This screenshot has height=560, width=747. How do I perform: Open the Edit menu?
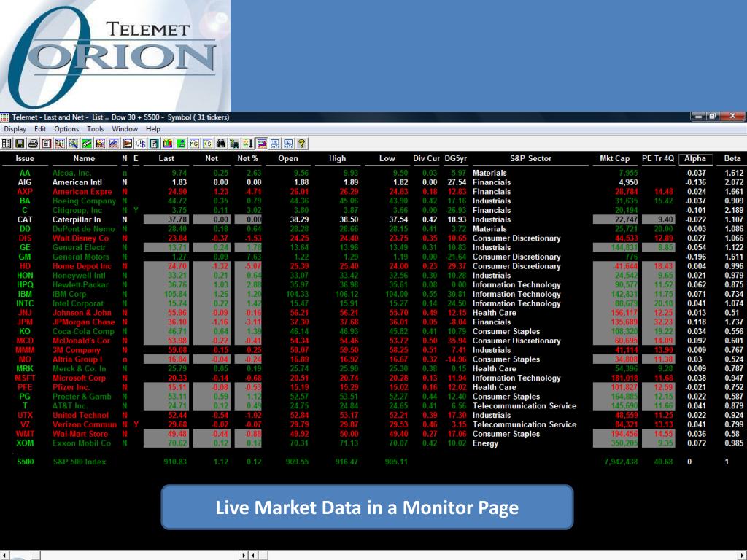coord(40,129)
